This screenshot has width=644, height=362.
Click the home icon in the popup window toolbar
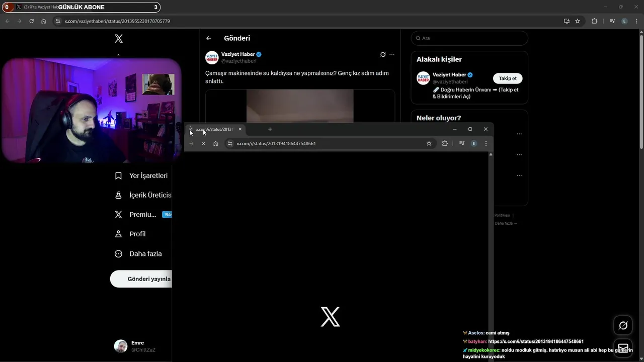215,143
